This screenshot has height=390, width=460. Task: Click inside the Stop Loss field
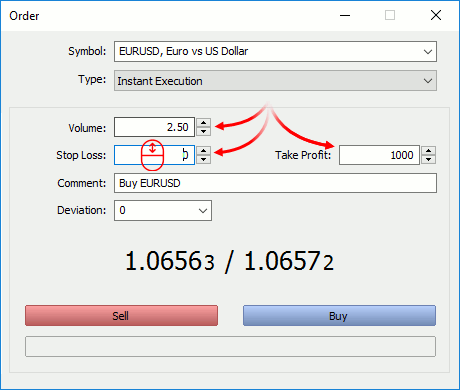coord(154,155)
